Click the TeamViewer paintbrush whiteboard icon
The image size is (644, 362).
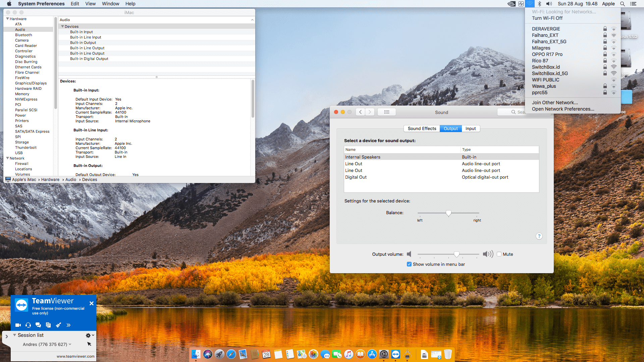tap(58, 325)
